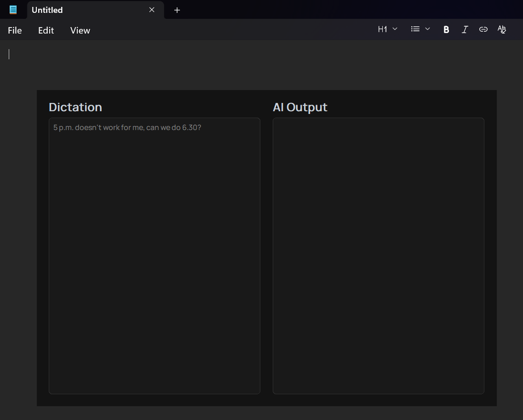This screenshot has height=420, width=523.
Task: Click the Dictation panel heading
Action: pyautogui.click(x=75, y=107)
